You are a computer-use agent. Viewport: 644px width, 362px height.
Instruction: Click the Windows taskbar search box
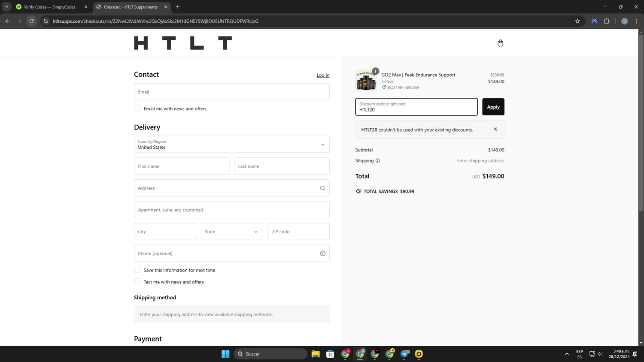(x=271, y=354)
